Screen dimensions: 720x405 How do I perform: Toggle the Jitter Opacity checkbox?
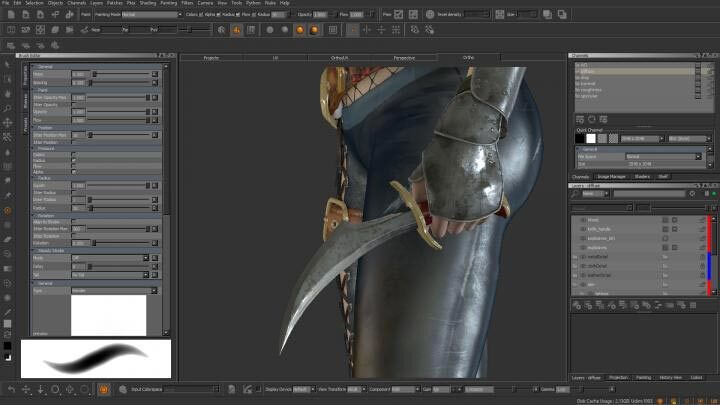pyautogui.click(x=73, y=104)
